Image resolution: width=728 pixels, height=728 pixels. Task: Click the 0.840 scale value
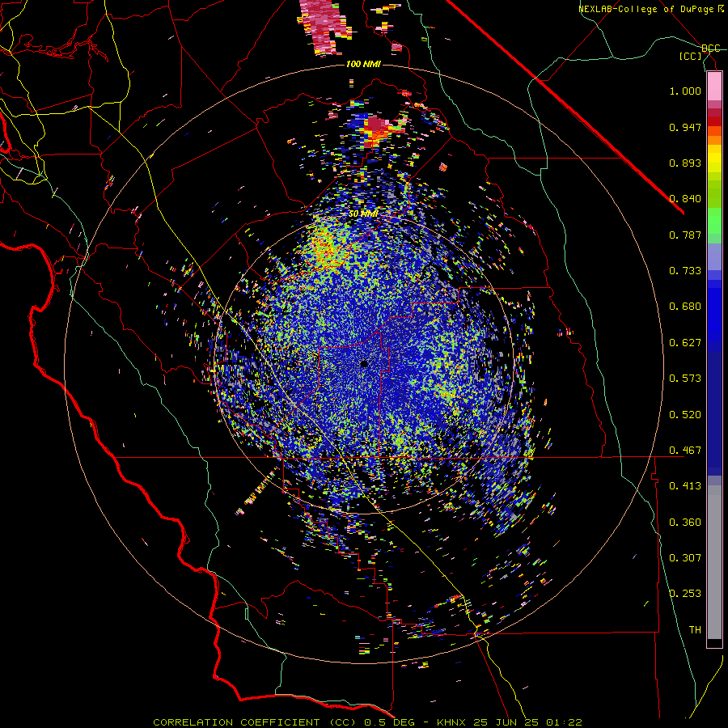tap(685, 199)
